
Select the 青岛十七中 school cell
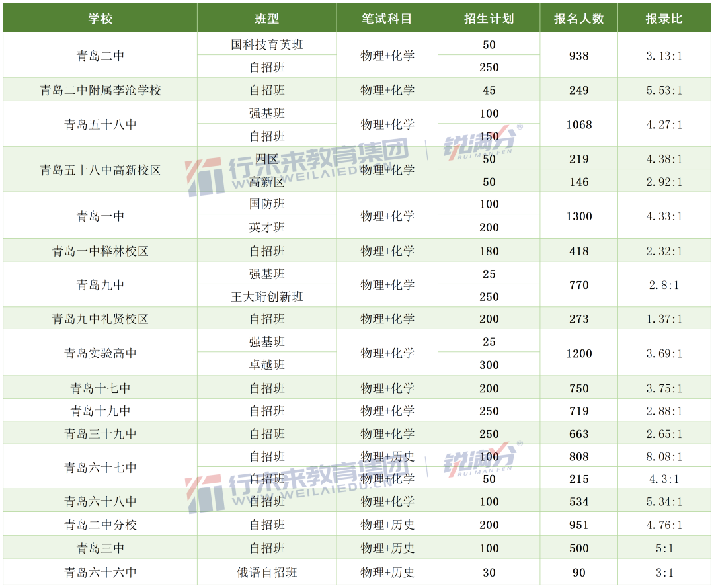tap(100, 388)
